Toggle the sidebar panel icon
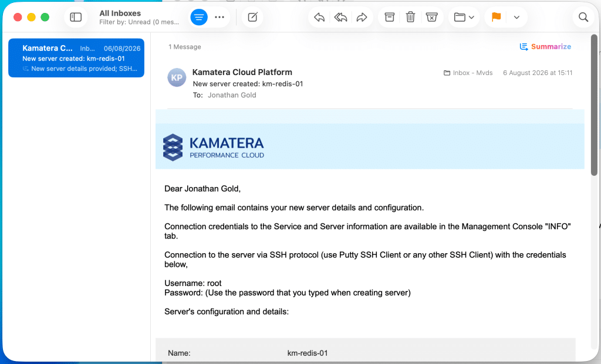 click(x=76, y=17)
